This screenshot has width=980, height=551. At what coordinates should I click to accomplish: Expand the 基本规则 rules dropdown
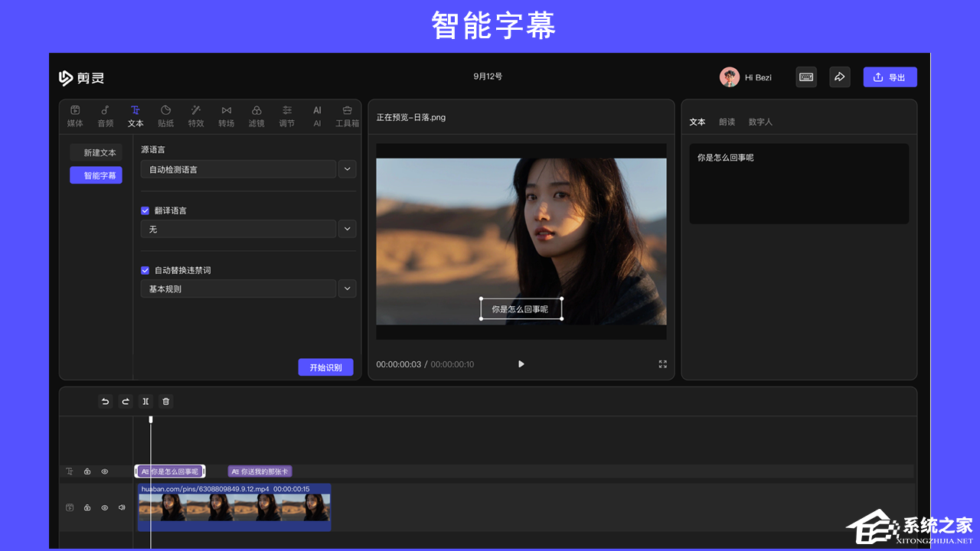347,289
